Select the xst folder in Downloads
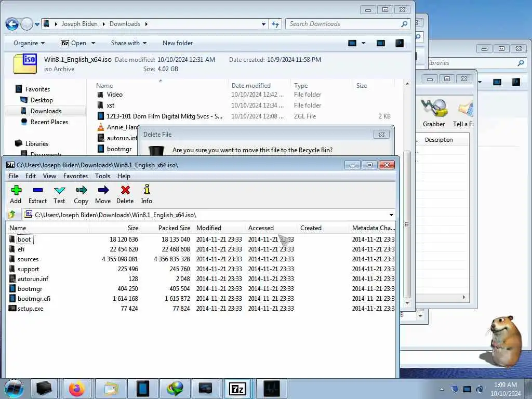532x399 pixels. (x=110, y=105)
